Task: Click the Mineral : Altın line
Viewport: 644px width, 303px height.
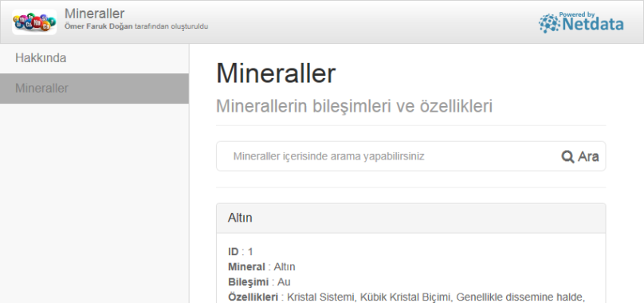Action: pyautogui.click(x=261, y=267)
